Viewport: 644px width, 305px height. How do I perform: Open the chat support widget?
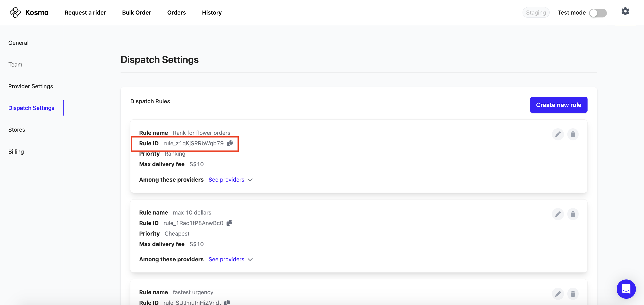click(x=626, y=289)
